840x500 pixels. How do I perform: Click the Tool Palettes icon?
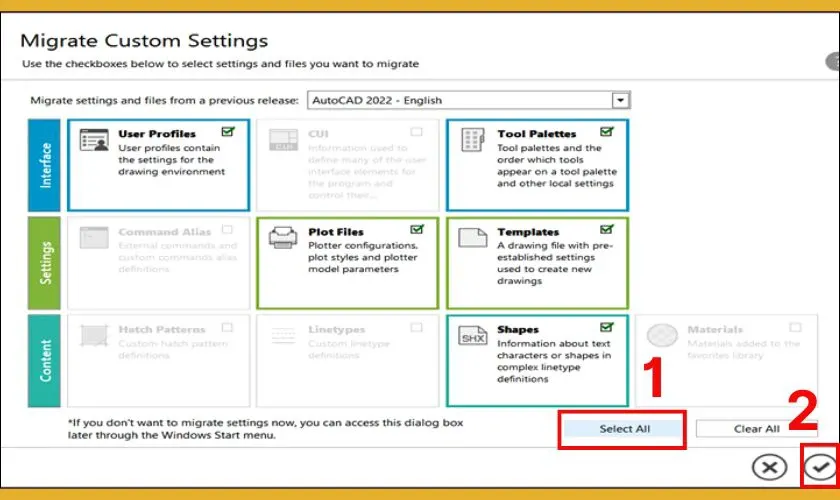point(473,141)
